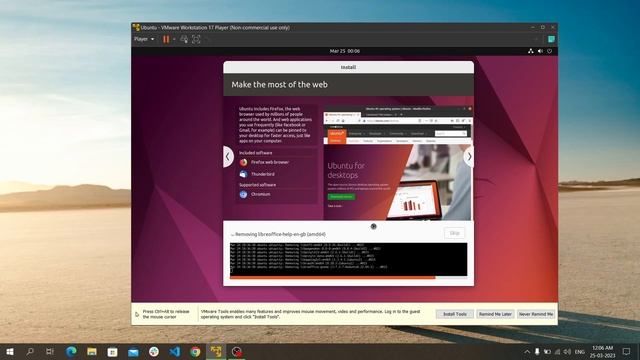Open the Ubuntu clock showing Mar 25 00:06
Image resolution: width=640 pixels, height=360 pixels.
[345, 51]
